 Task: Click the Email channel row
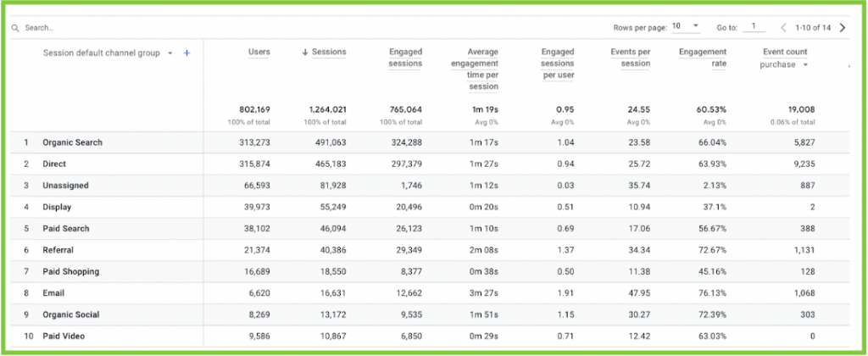(x=53, y=293)
